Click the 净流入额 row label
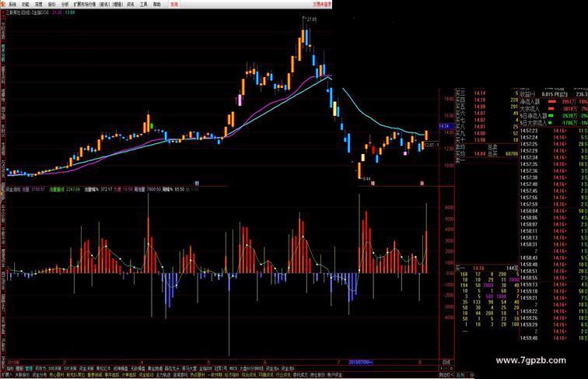588x379 pixels. (x=530, y=102)
